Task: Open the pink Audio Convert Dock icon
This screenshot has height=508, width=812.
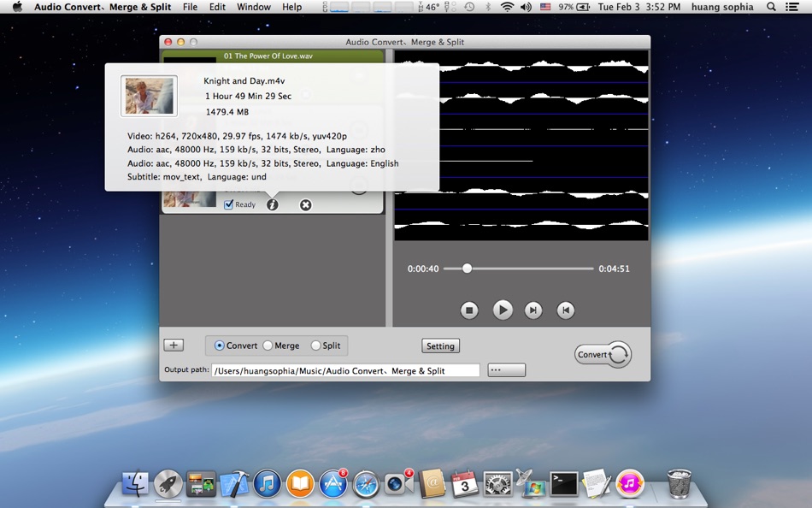Action: click(x=630, y=484)
